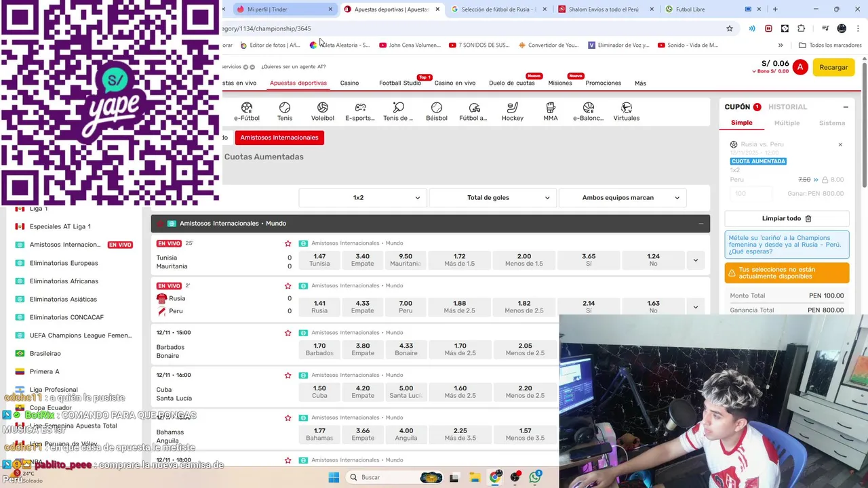
Task: Favorite the Tunisia vs Mauritania match star
Action: [x=288, y=243]
